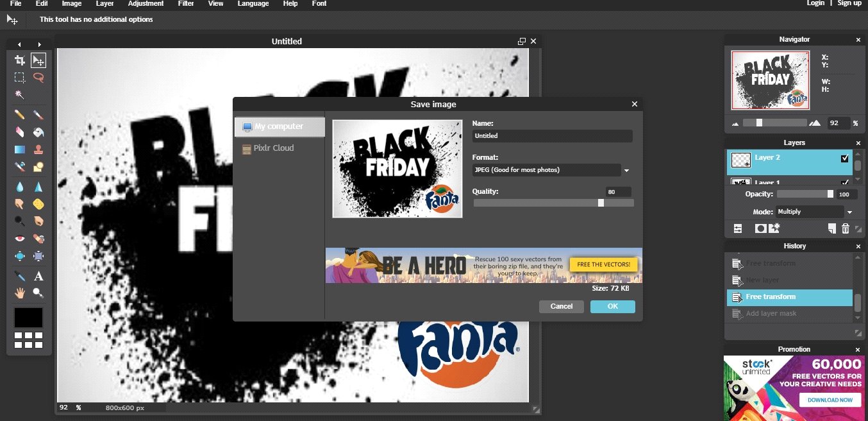Select the New layer history step

(x=790, y=280)
